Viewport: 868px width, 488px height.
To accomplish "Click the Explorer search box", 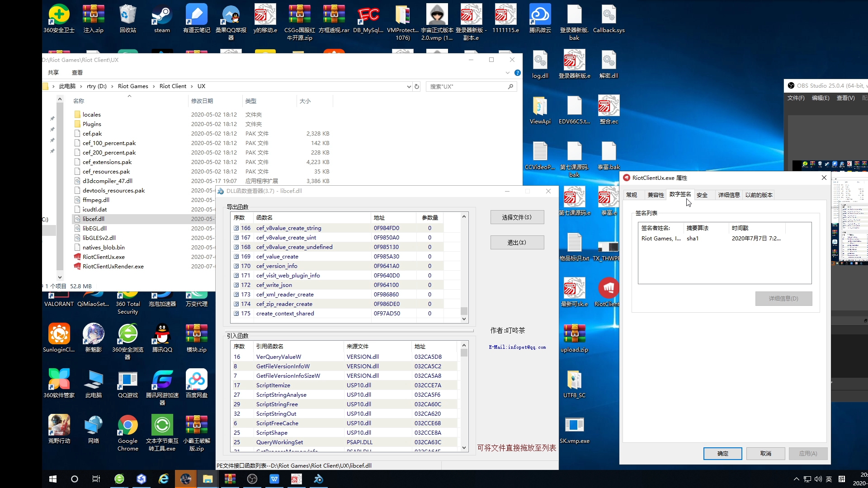I will 471,86.
